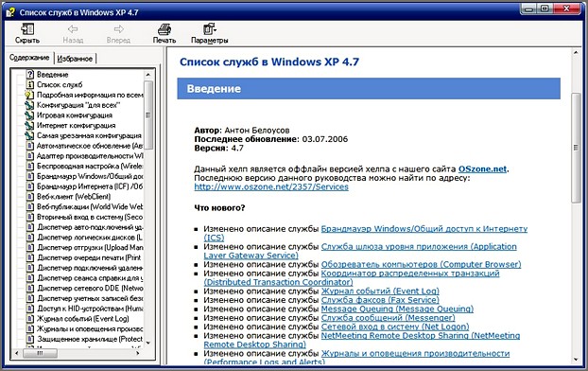This screenshot has width=588, height=371.
Task: Click page icon beside Брандмауэр Интернета (ICF)
Action: pos(30,186)
